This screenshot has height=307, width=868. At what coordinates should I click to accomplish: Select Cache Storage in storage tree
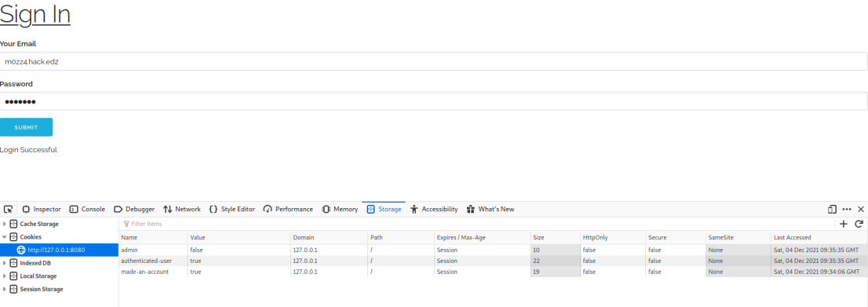[x=38, y=224]
